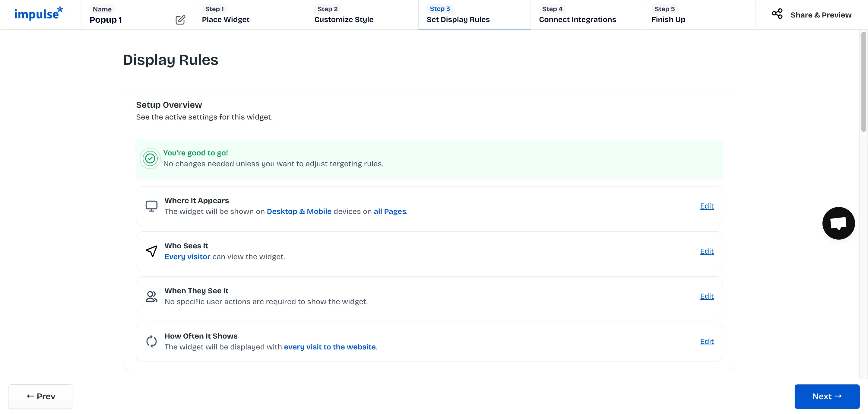The image size is (868, 414).
Task: Click the monitor icon in Where It Appears
Action: click(x=151, y=206)
